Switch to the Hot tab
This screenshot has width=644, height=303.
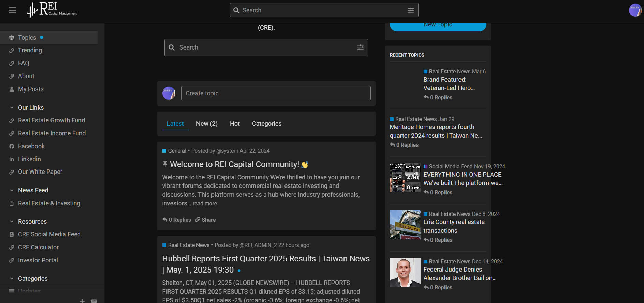[235, 124]
